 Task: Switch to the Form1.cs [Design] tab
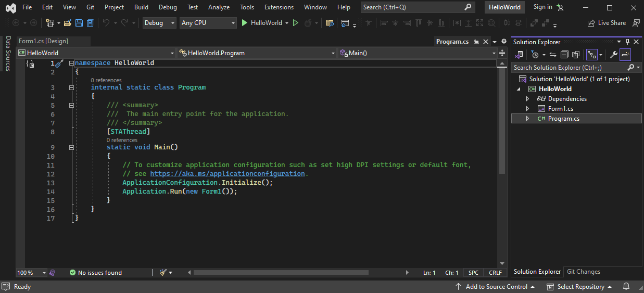[x=44, y=41]
